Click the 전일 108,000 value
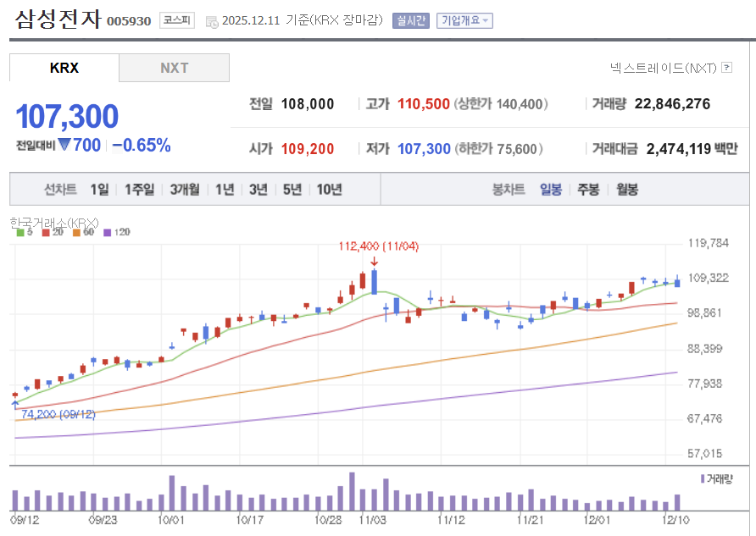The height and width of the screenshot is (536, 756). tap(308, 104)
